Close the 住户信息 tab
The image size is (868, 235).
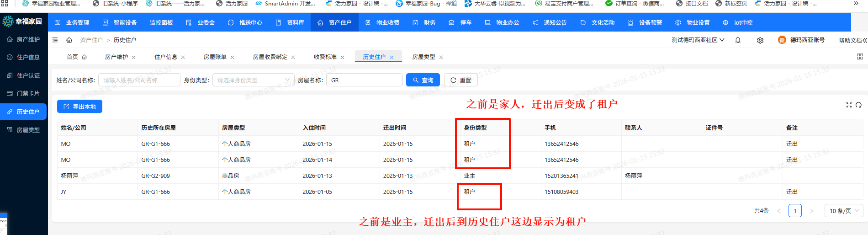pos(183,58)
